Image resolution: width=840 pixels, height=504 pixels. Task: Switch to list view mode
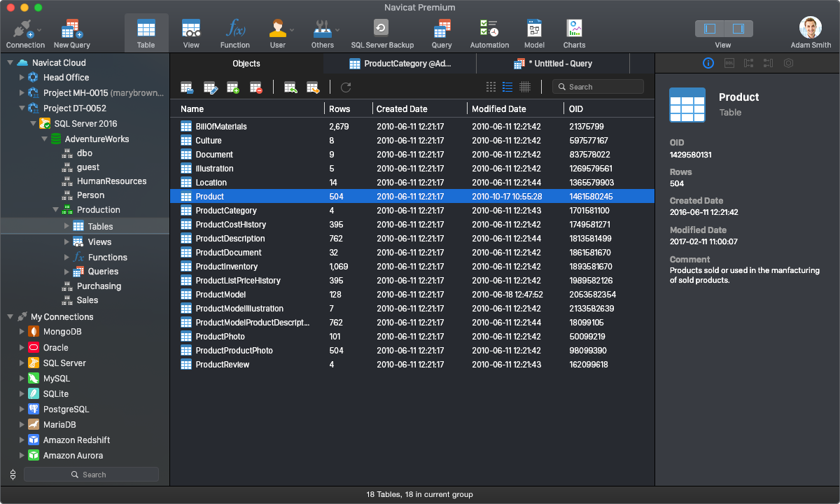pyautogui.click(x=507, y=87)
